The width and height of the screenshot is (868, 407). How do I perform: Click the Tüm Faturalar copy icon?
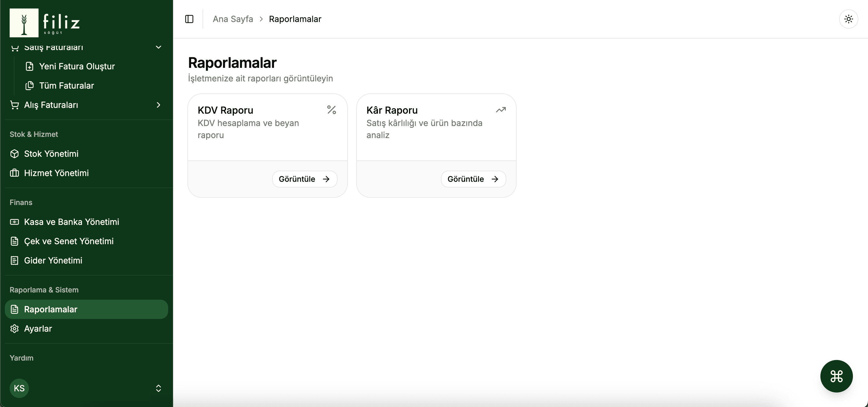tap(30, 86)
